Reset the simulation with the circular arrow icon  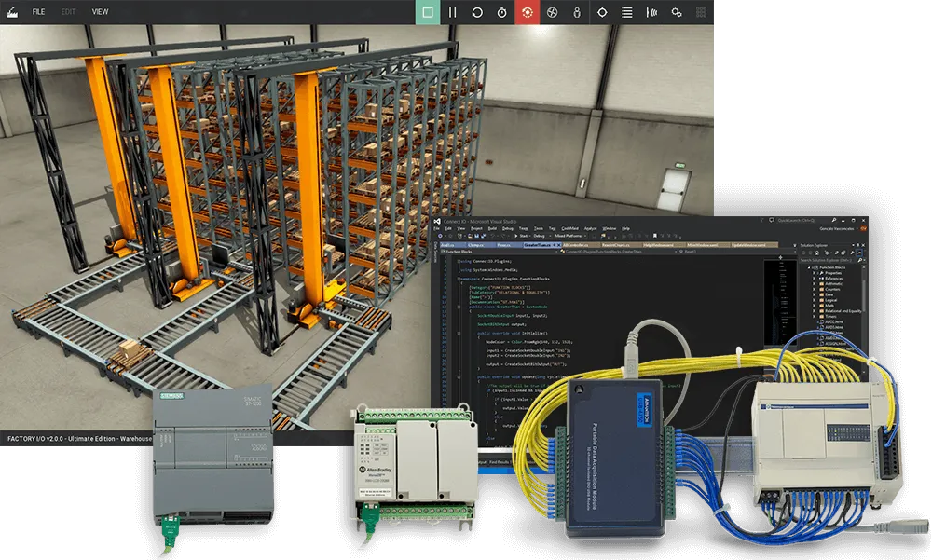(477, 12)
